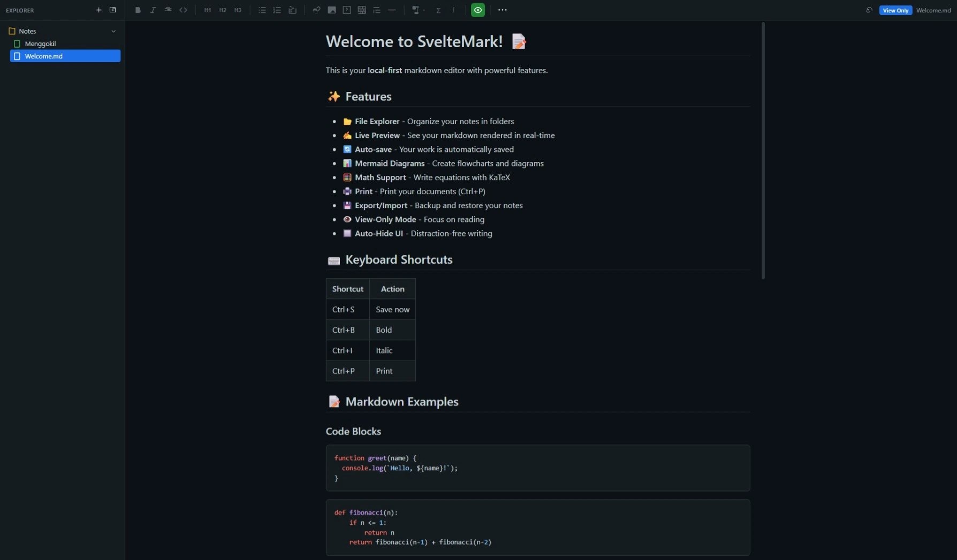
Task: Insert an image from the toolbar
Action: [x=331, y=10]
